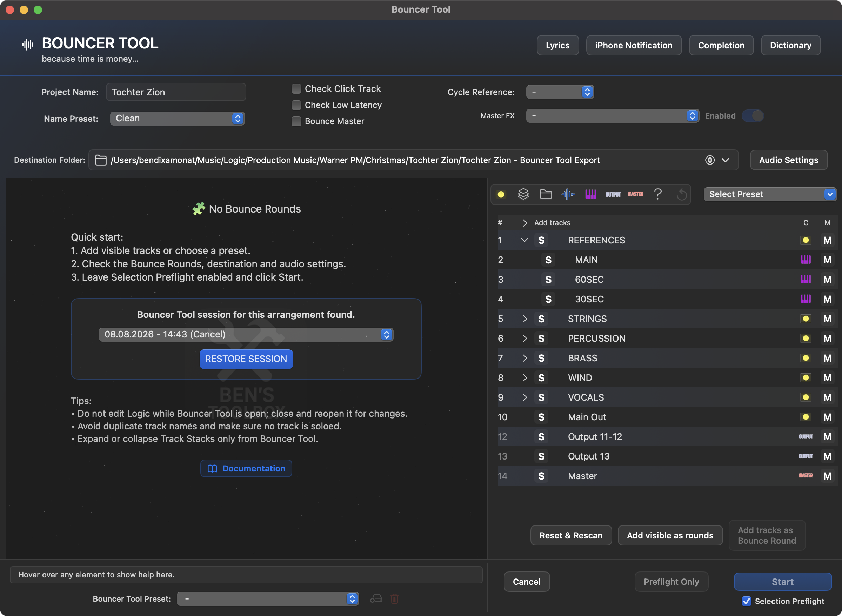Open the Completion settings

[x=721, y=46]
